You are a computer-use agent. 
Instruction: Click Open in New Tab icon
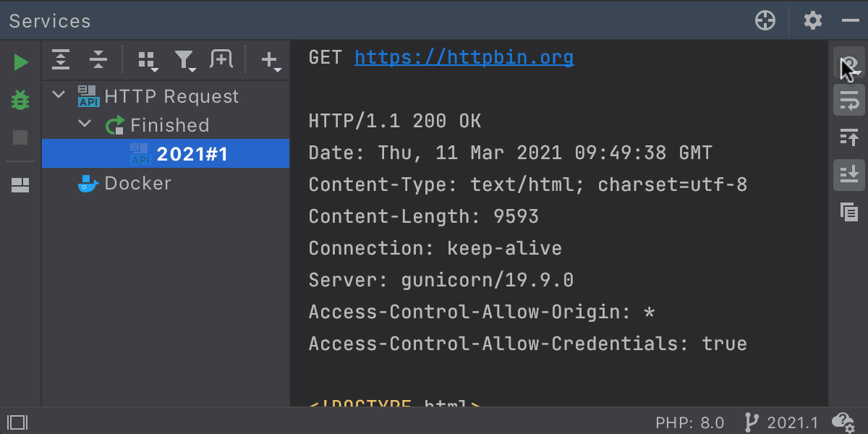[221, 60]
